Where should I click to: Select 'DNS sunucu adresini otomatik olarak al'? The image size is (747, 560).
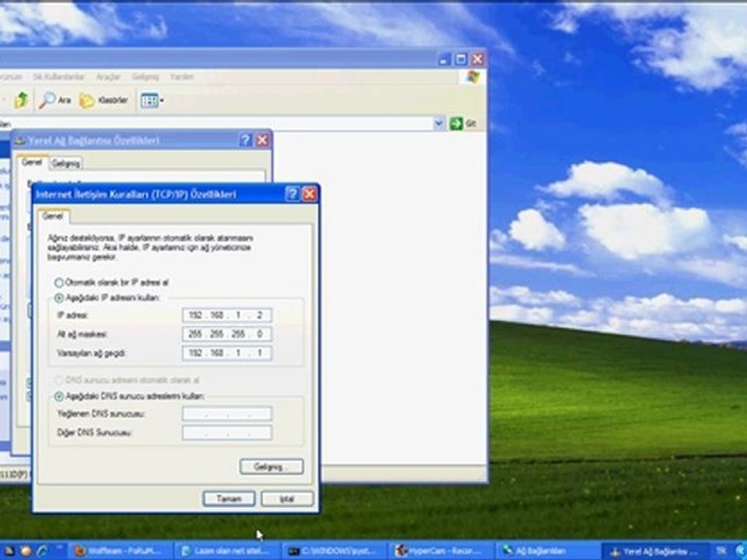pos(127,380)
